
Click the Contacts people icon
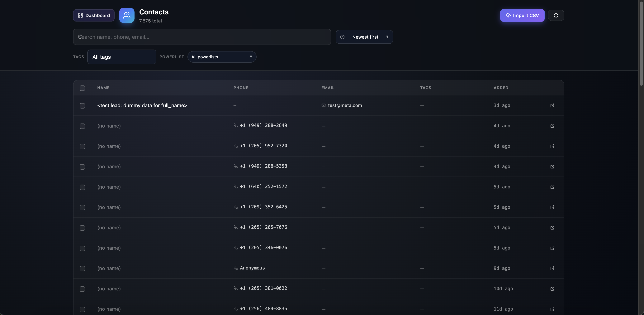(127, 16)
